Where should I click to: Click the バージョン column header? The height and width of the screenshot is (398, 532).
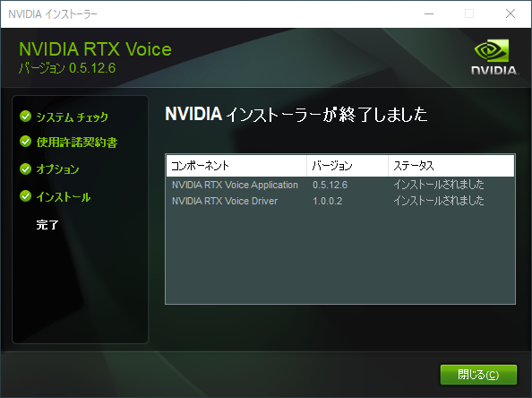[x=348, y=166]
